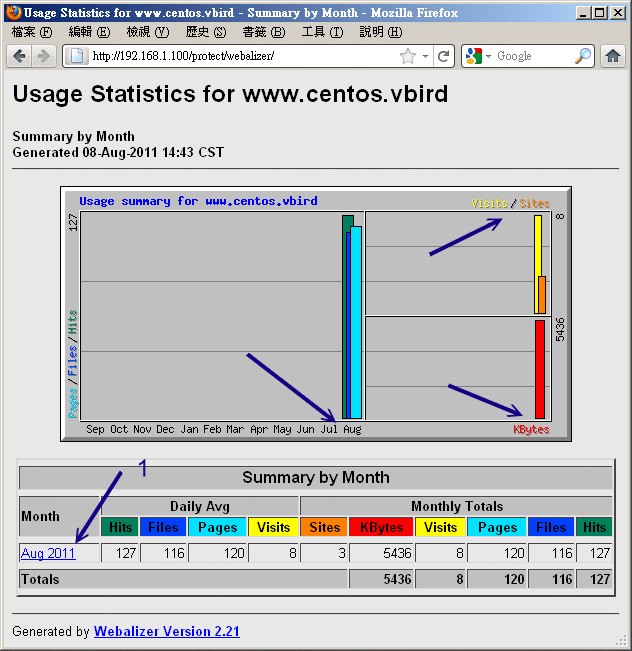Follow the Webalizer Version 2.21 link
This screenshot has width=632, height=651.
tap(166, 631)
